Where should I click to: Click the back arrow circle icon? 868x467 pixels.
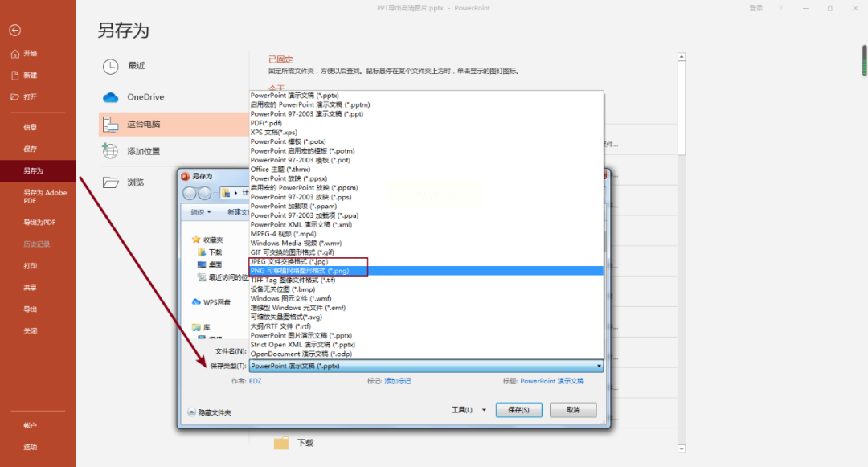(15, 31)
